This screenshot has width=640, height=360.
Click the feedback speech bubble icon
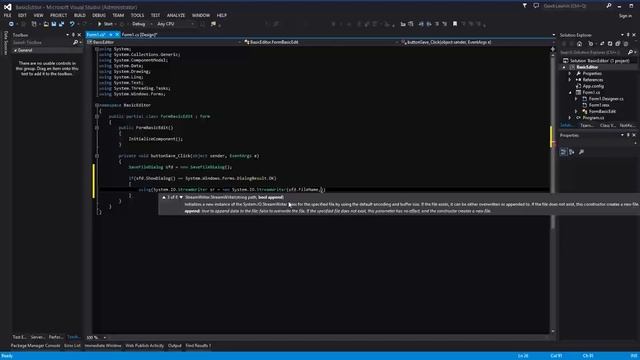point(536,6)
